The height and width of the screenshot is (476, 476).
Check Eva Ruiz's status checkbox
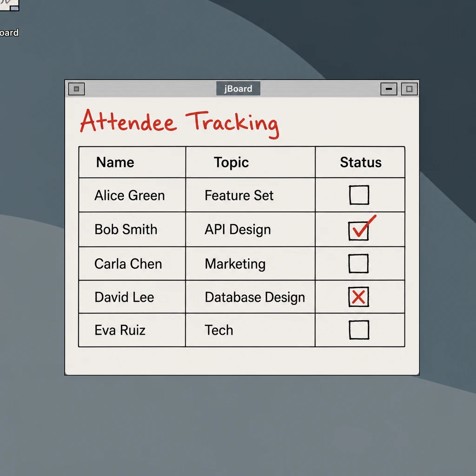(359, 330)
